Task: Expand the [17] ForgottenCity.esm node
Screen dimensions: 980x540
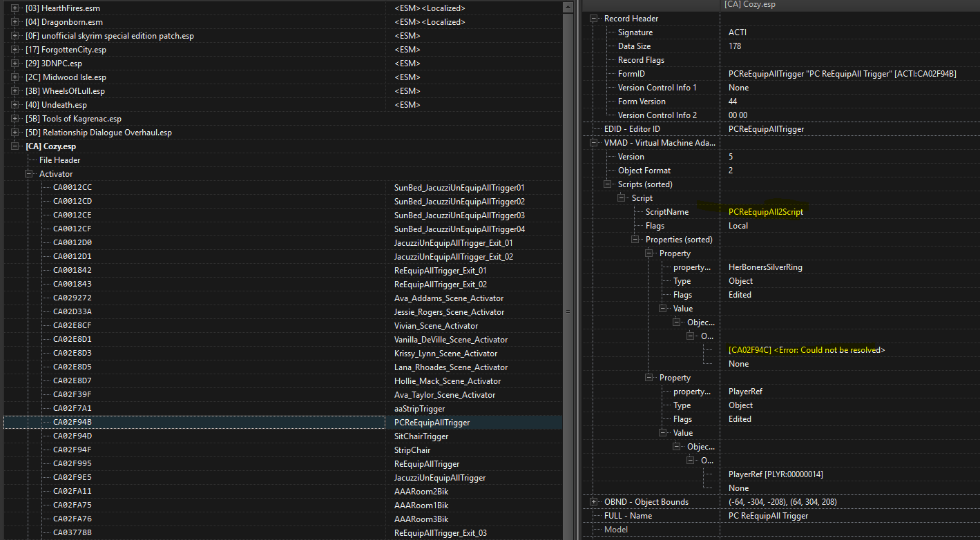Action: (x=15, y=50)
